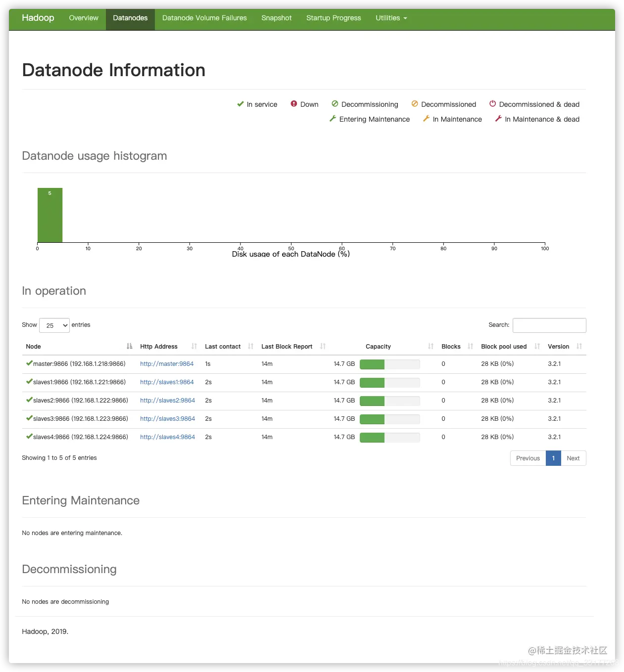This screenshot has width=624, height=672.
Task: Click the In Maintenance & dead red wrench icon
Action: [498, 119]
